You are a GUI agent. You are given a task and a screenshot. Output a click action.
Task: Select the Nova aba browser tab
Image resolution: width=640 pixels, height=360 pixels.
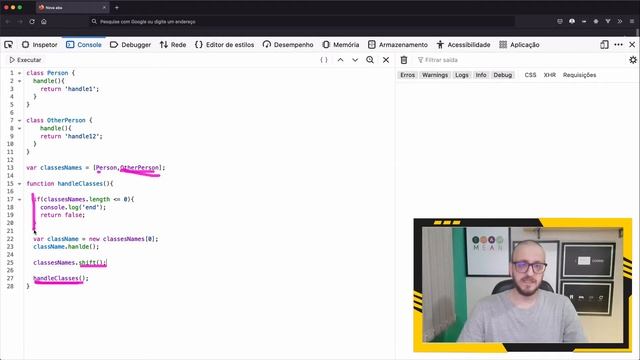[x=73, y=7]
